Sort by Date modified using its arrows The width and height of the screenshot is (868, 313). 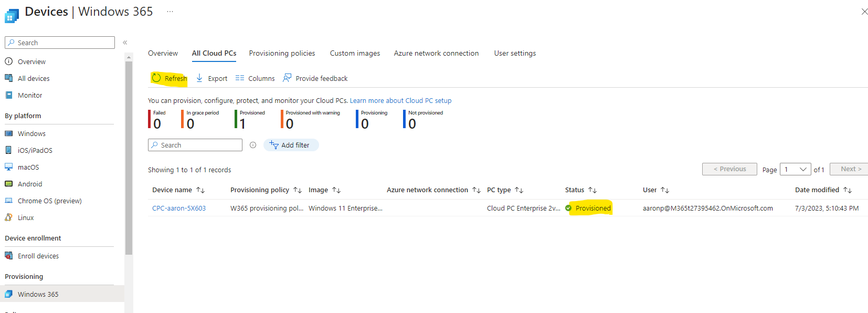point(848,190)
